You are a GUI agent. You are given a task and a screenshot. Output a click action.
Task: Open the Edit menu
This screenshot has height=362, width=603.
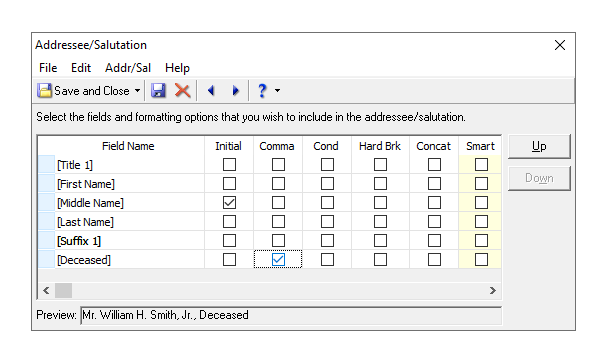click(x=81, y=68)
